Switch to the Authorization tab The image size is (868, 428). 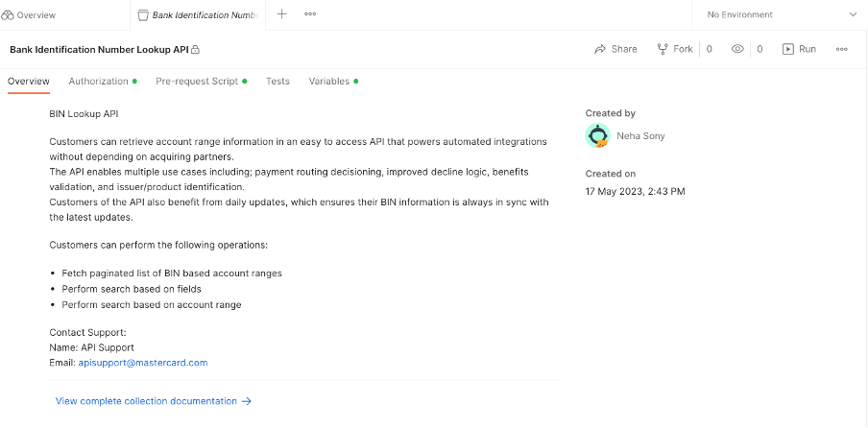coord(99,82)
